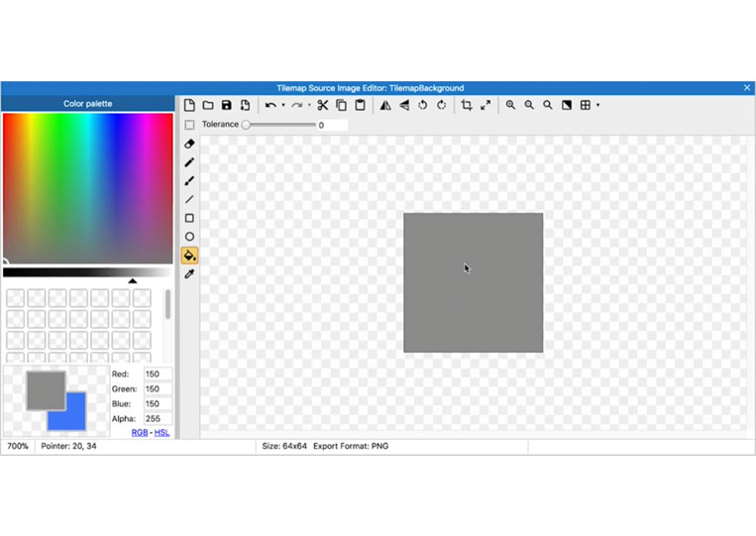The width and height of the screenshot is (756, 536).
Task: Undo the last action
Action: [x=270, y=105]
